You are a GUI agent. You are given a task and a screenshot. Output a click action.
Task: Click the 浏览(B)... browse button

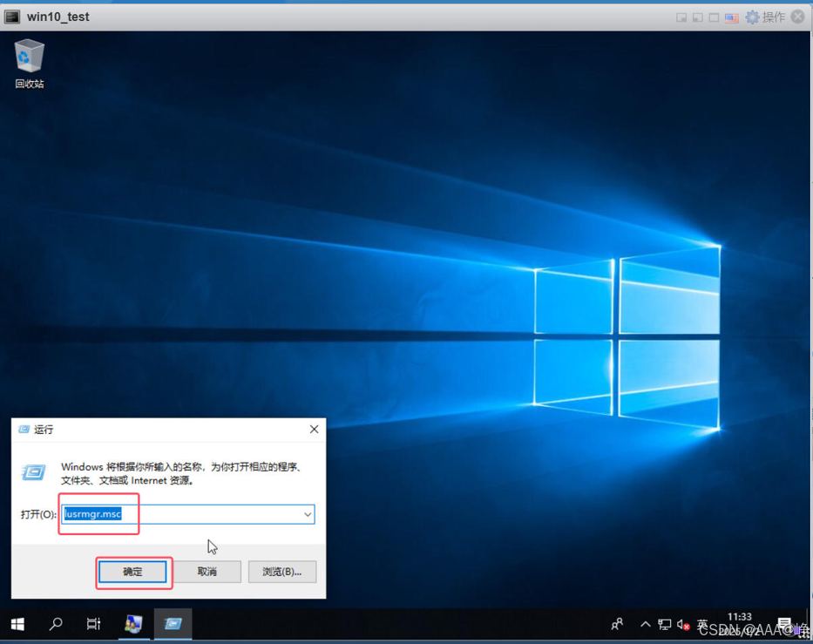pos(282,572)
